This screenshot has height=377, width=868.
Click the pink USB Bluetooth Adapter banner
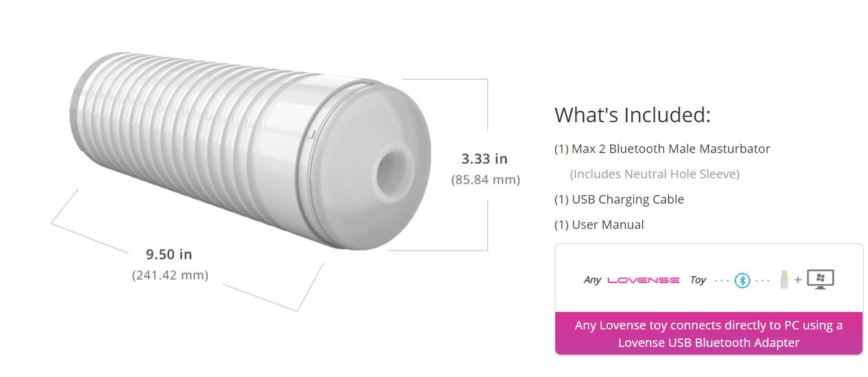click(x=708, y=334)
